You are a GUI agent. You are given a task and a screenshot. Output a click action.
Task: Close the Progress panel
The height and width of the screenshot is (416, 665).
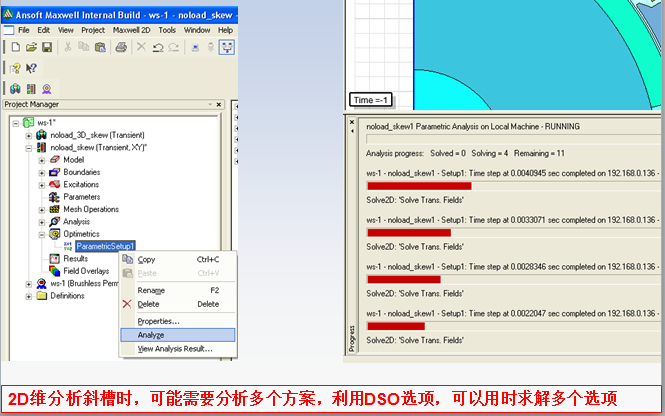tap(352, 123)
